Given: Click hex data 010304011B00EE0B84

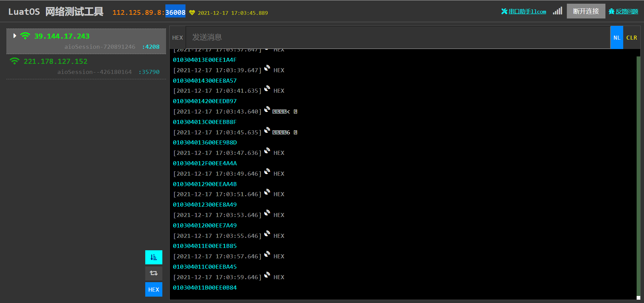Looking at the screenshot, I should (205, 288).
